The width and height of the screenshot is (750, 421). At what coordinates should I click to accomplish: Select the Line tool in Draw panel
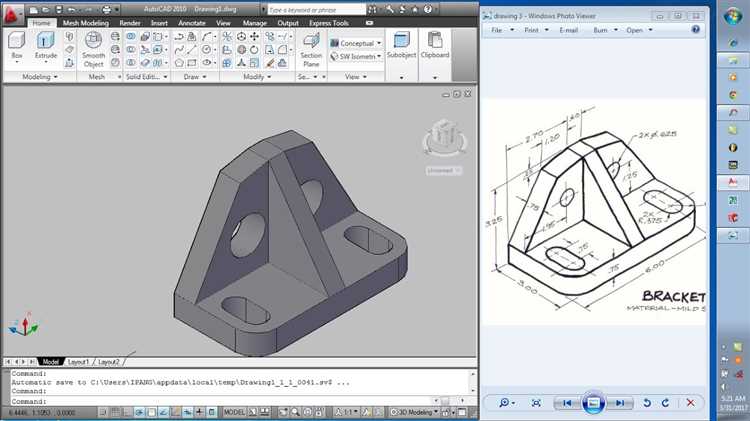click(x=192, y=49)
